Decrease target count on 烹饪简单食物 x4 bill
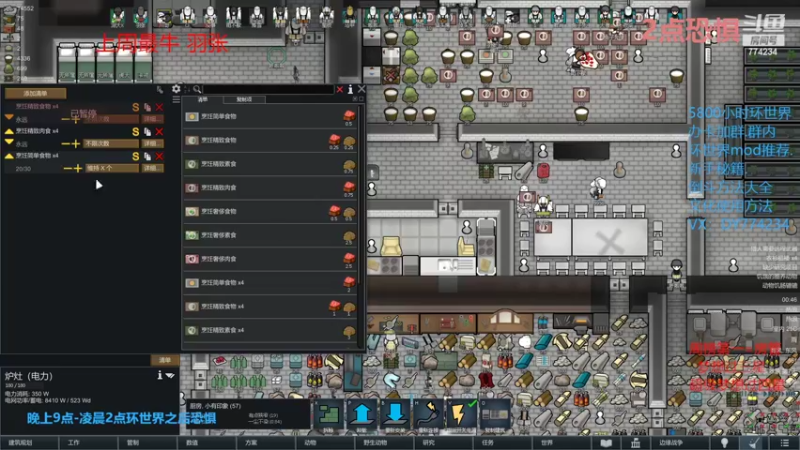Image resolution: width=800 pixels, height=450 pixels. [67, 168]
